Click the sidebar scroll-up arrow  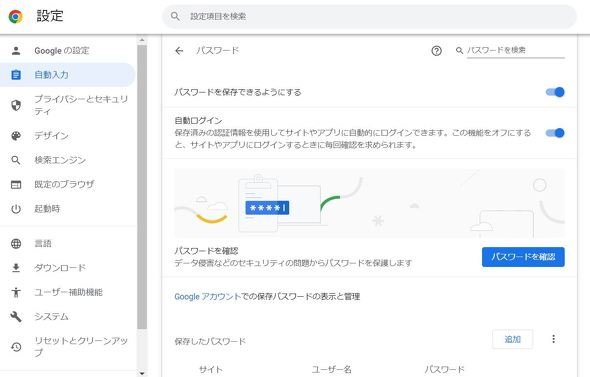click(x=142, y=40)
